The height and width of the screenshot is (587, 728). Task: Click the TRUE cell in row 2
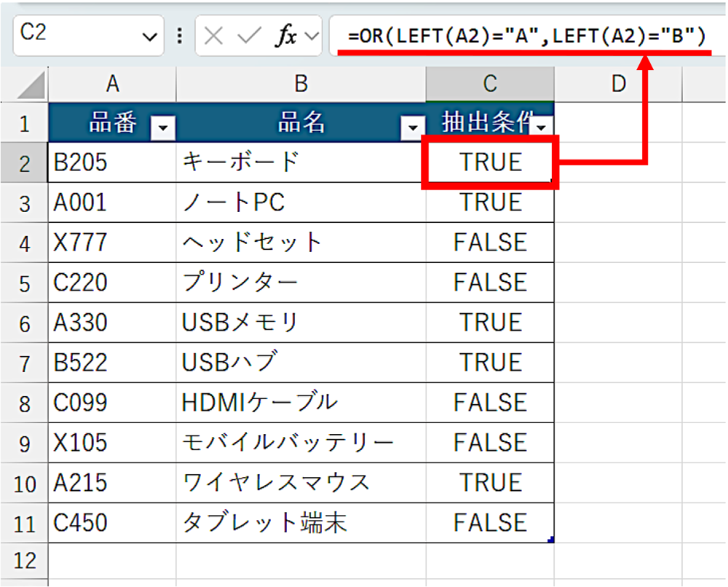point(490,162)
